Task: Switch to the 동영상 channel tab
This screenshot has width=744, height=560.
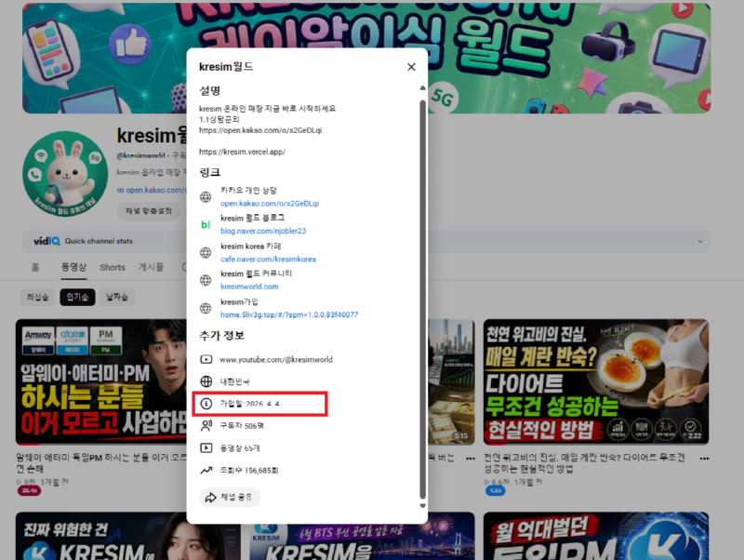Action: click(73, 267)
